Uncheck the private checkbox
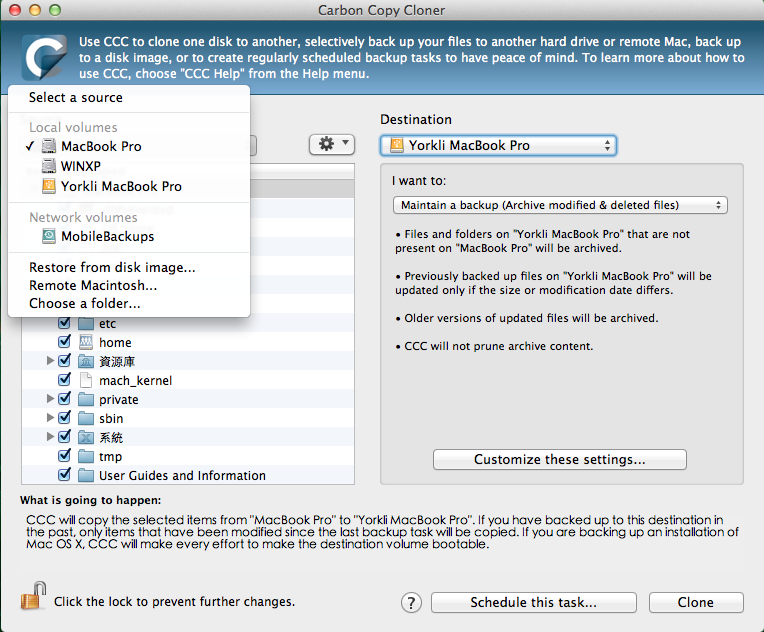This screenshot has width=764, height=632. tap(64, 399)
